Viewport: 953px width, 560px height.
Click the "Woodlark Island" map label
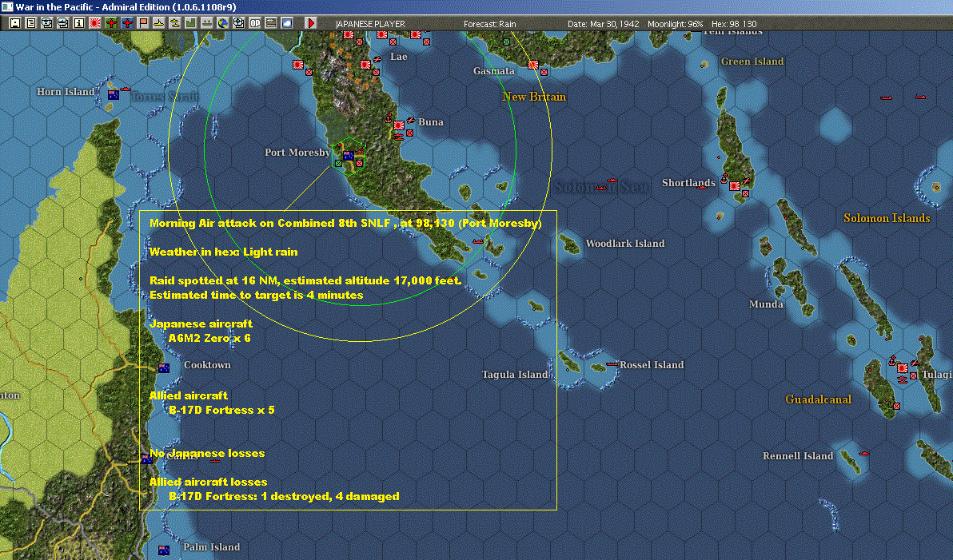click(x=624, y=243)
